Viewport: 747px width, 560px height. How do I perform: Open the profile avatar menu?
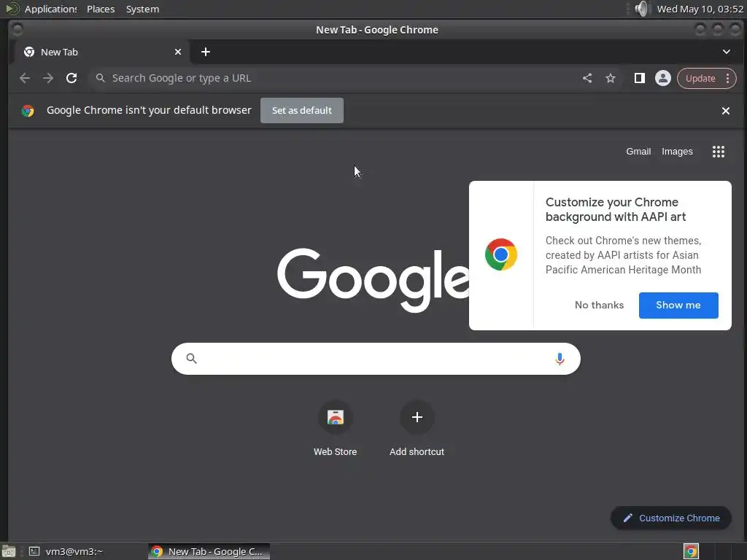[662, 78]
